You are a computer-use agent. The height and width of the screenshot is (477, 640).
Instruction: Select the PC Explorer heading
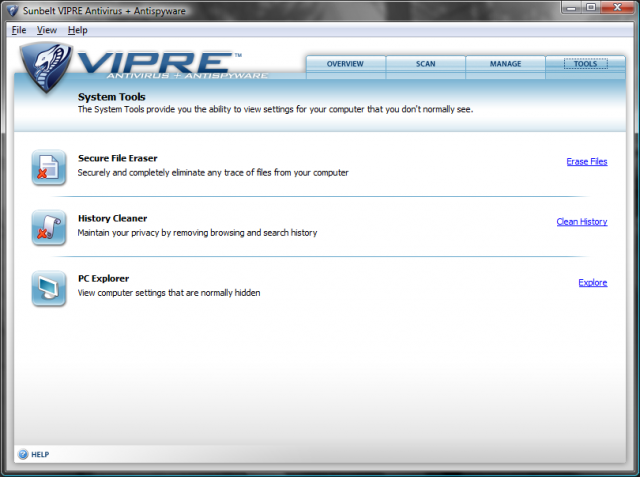coord(103,279)
